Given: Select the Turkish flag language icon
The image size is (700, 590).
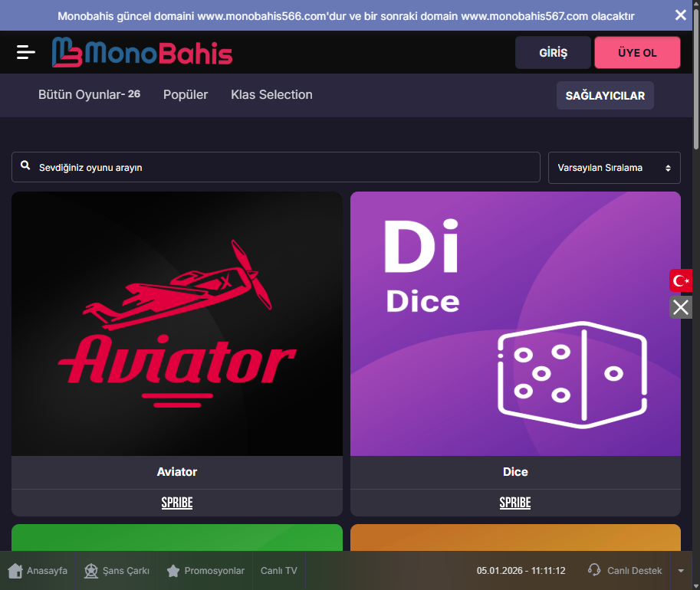Looking at the screenshot, I should tap(681, 280).
